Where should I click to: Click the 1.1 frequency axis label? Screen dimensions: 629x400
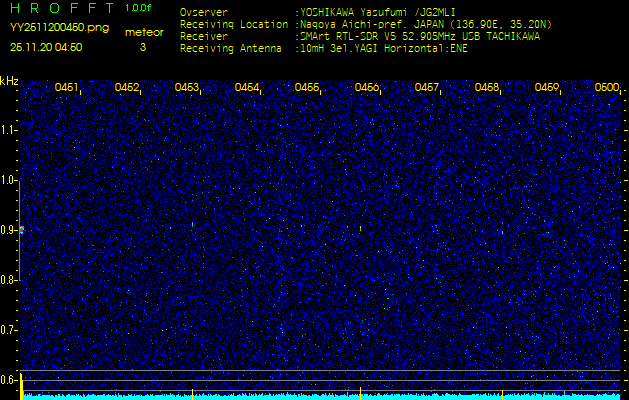tap(9, 130)
